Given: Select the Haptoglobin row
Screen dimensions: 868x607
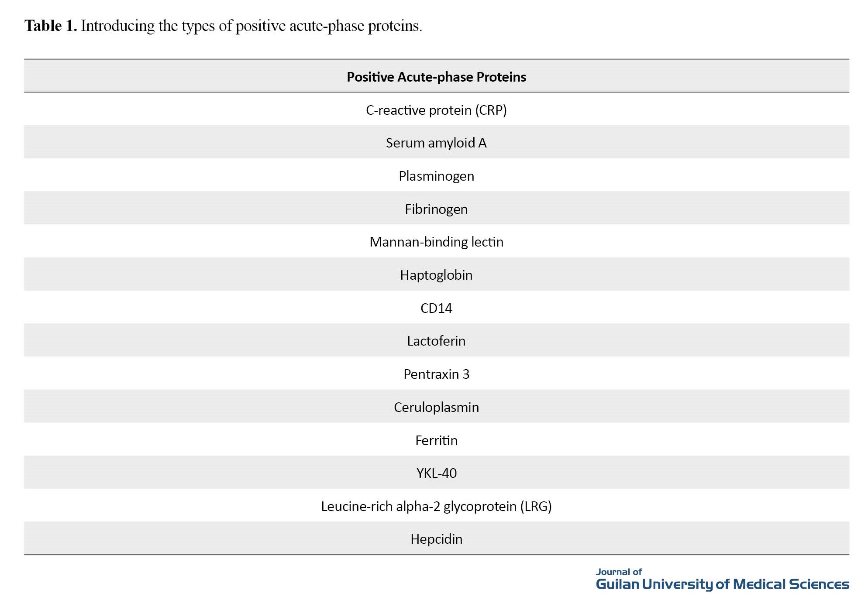Looking at the screenshot, I should coord(436,275).
